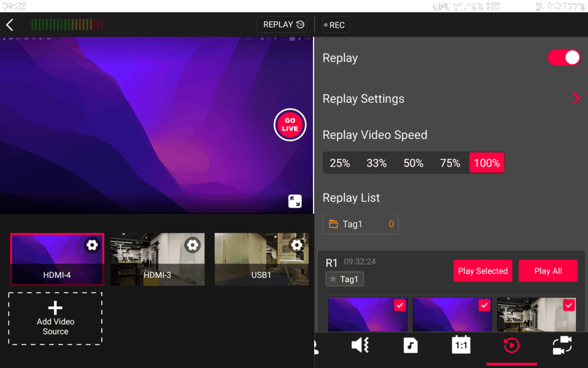Open the Tag1 folder in Replay List
This screenshot has width=588, height=368.
click(x=360, y=224)
